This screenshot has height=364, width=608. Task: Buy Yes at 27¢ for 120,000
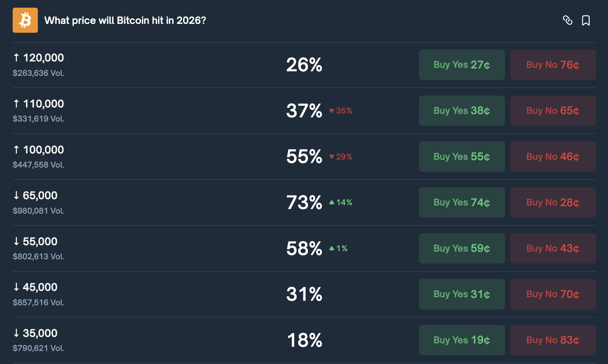click(461, 65)
